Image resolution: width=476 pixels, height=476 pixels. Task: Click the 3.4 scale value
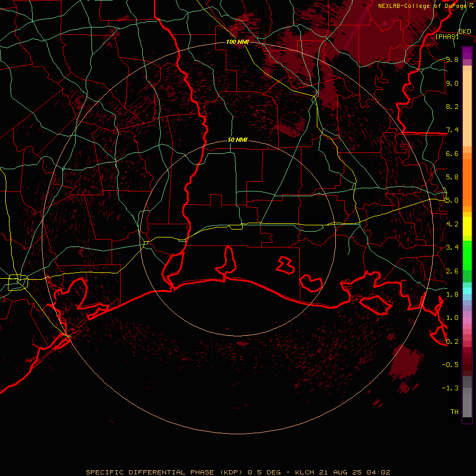(452, 248)
